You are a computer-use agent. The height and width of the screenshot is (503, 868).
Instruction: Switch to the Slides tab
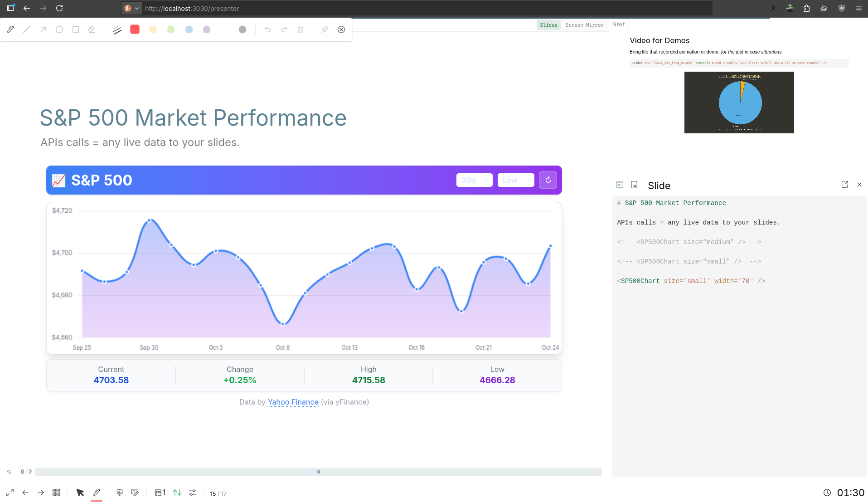pos(548,25)
